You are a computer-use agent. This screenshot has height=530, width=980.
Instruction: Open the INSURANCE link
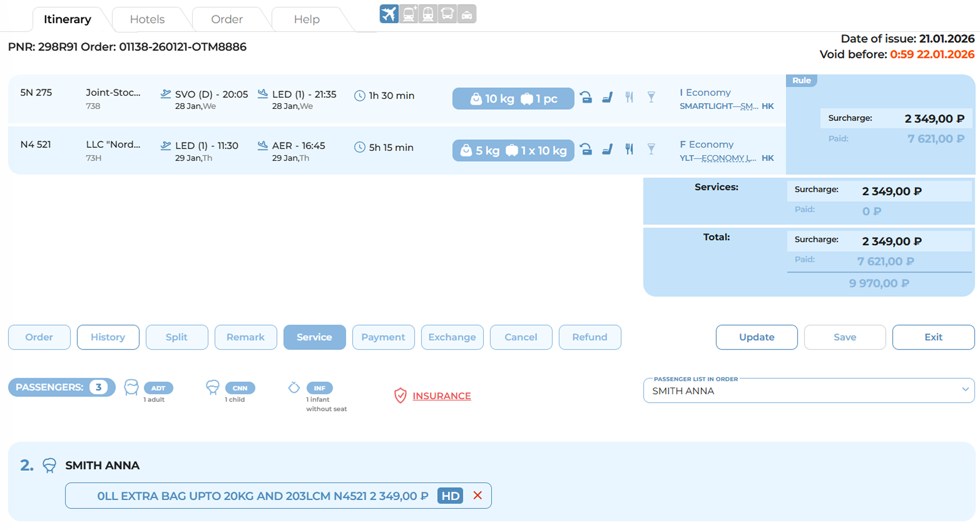pos(441,396)
